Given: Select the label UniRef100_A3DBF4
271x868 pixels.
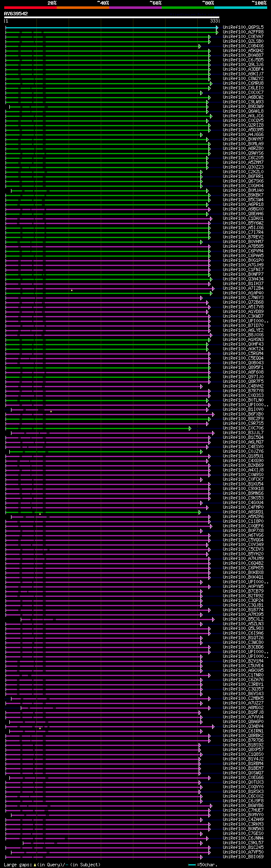Looking at the screenshot, I should [243, 69].
